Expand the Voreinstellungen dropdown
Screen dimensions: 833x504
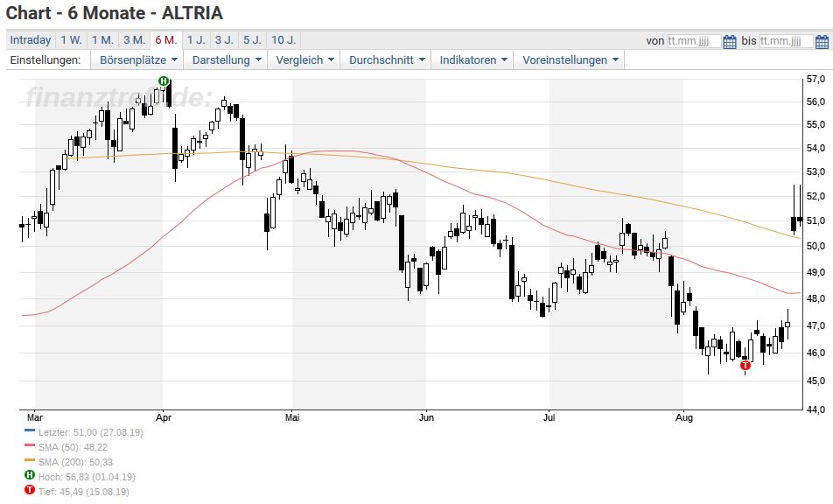(570, 60)
